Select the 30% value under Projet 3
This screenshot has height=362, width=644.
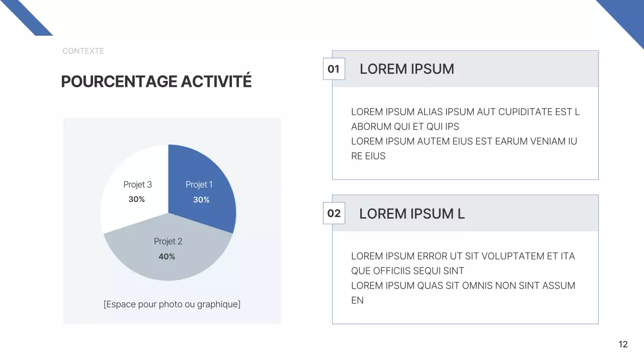coord(136,200)
